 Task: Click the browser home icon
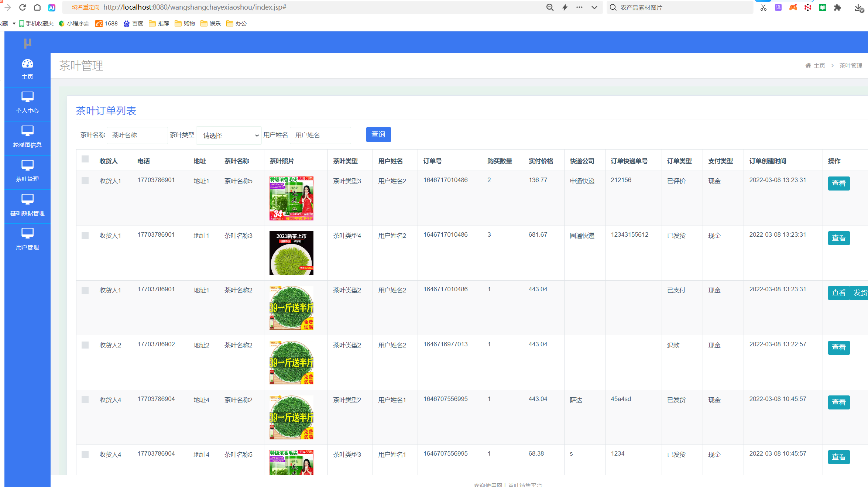coord(37,7)
